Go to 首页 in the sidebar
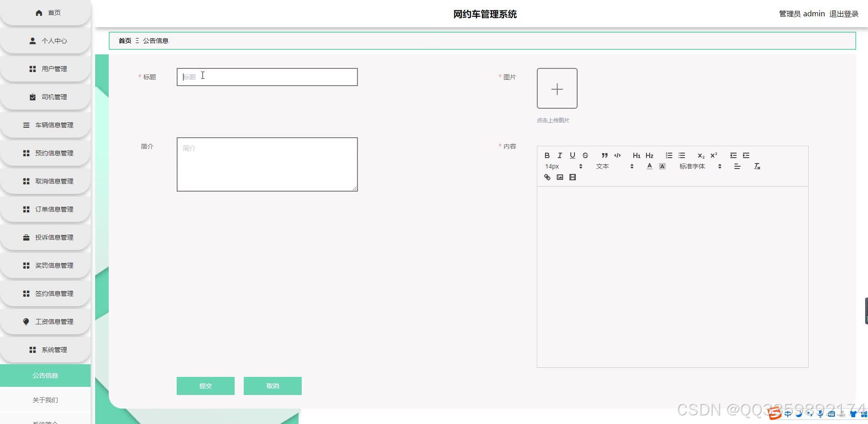This screenshot has width=868, height=424. click(45, 13)
